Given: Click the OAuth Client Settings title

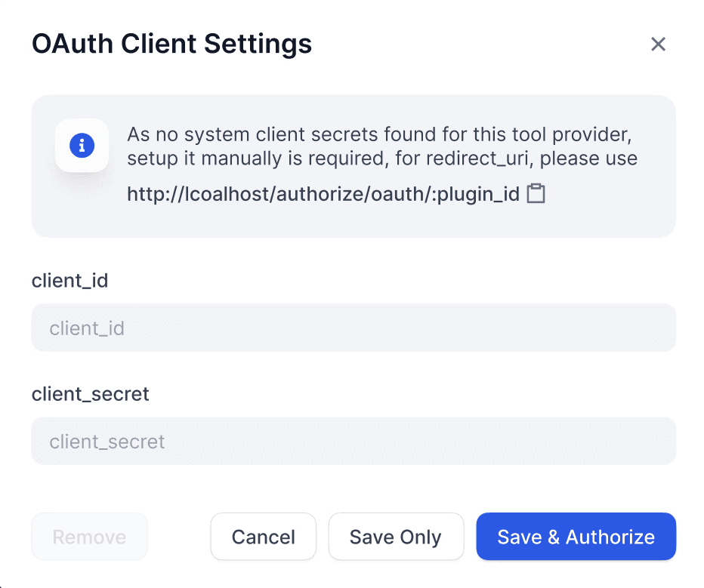Looking at the screenshot, I should tap(171, 44).
